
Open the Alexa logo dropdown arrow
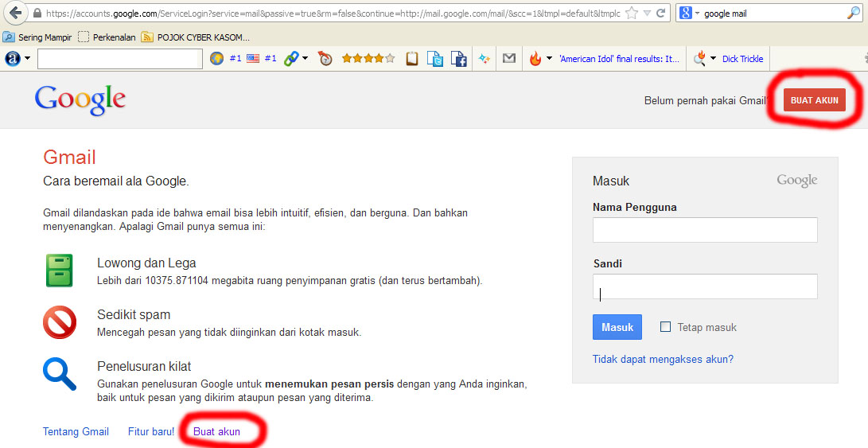click(x=27, y=58)
